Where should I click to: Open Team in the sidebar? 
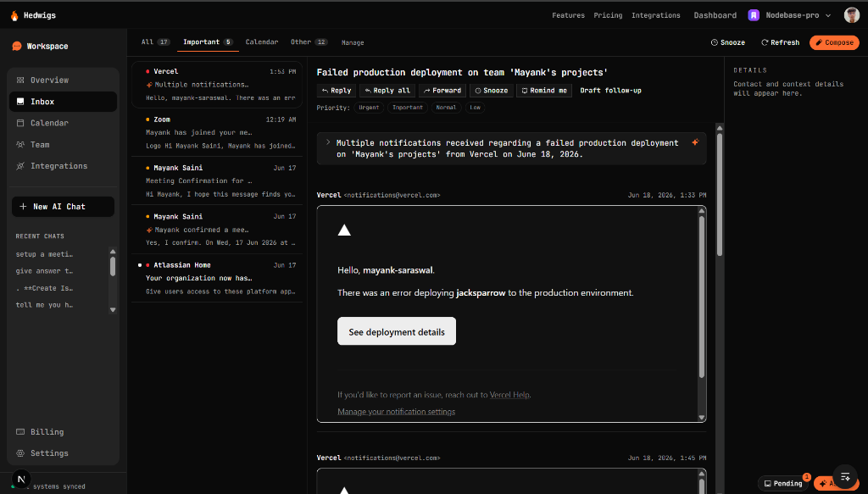click(x=63, y=144)
